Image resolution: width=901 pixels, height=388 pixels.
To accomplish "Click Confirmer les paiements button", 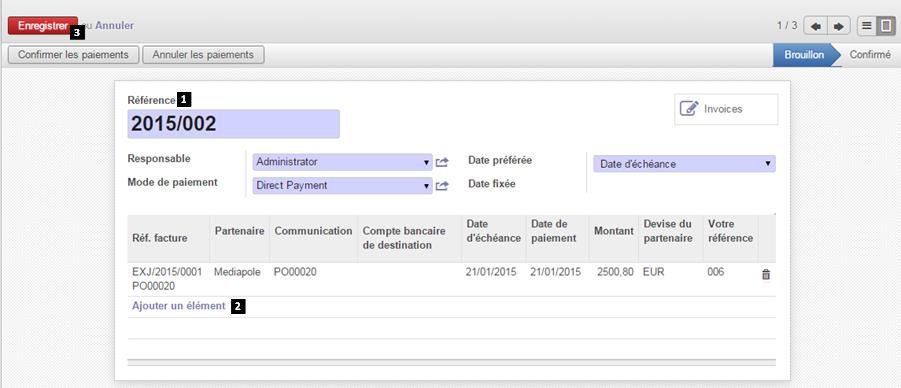I will (73, 55).
